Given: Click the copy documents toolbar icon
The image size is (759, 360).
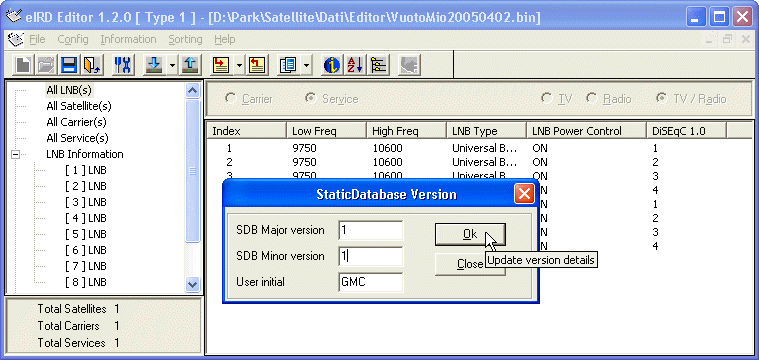Looking at the screenshot, I should (288, 65).
